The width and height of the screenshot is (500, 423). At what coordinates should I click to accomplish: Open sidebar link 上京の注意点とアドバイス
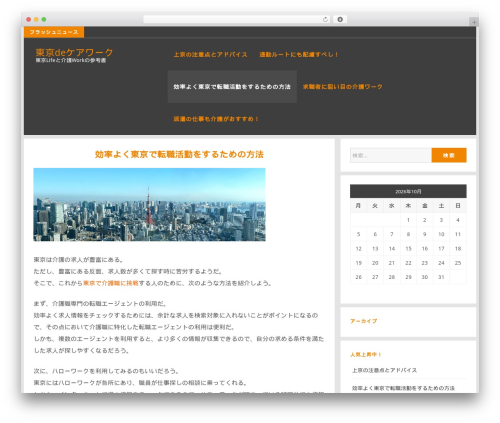tap(384, 370)
